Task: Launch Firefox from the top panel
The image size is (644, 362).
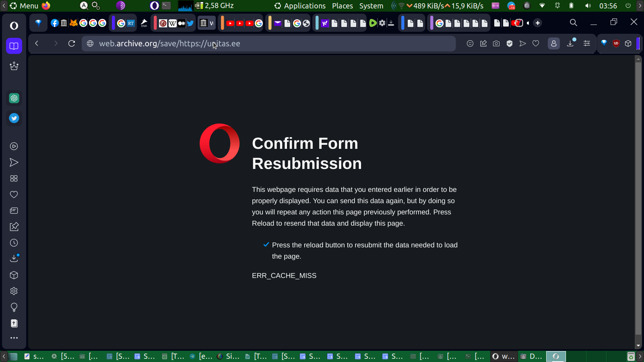Action: point(46,6)
